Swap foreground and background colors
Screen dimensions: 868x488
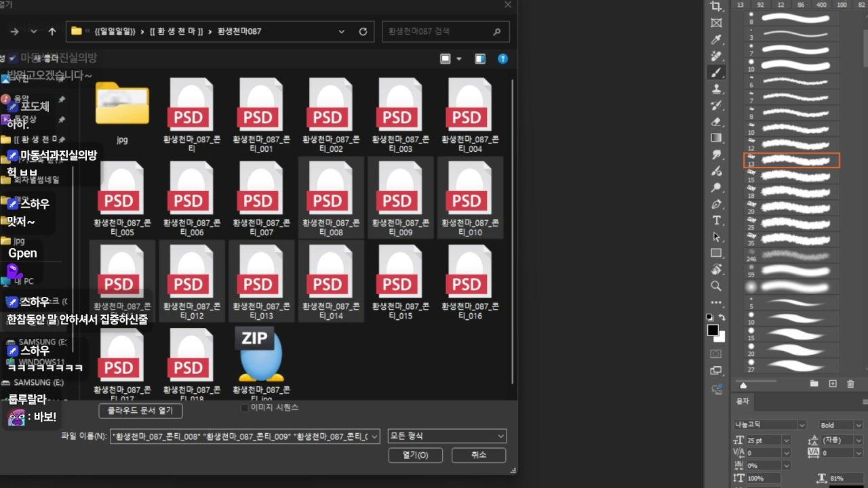click(722, 317)
